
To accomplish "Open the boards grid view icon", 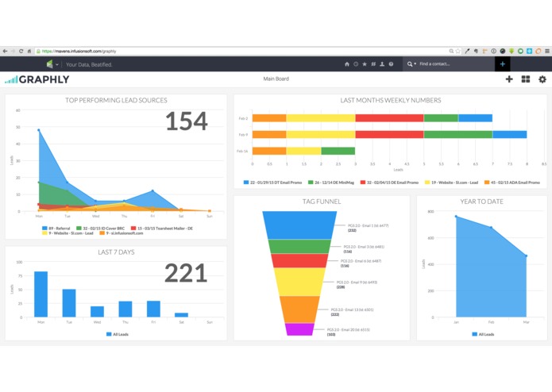I will (526, 79).
